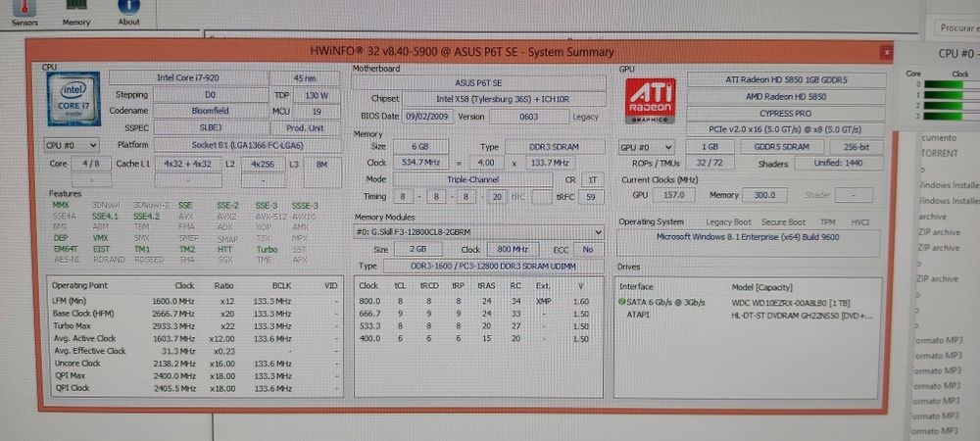
Task: Select the HL-DT-ST DVDRAM drive row
Action: tap(747, 315)
